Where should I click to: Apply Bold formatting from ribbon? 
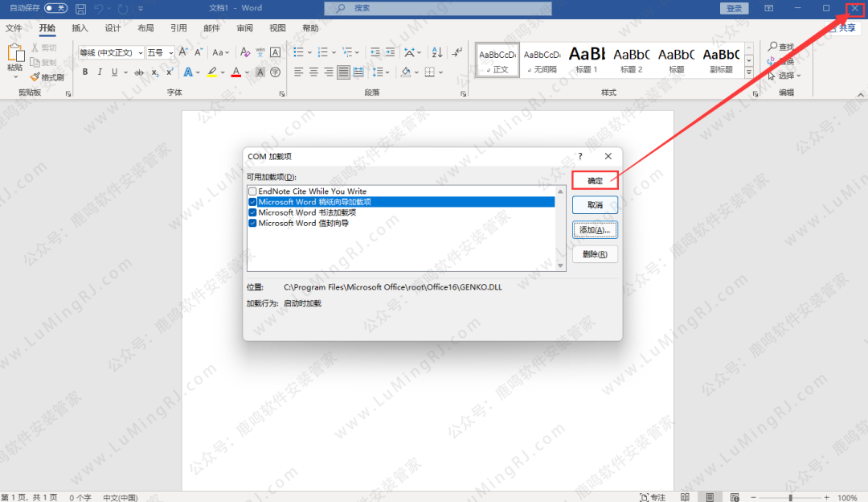point(84,72)
